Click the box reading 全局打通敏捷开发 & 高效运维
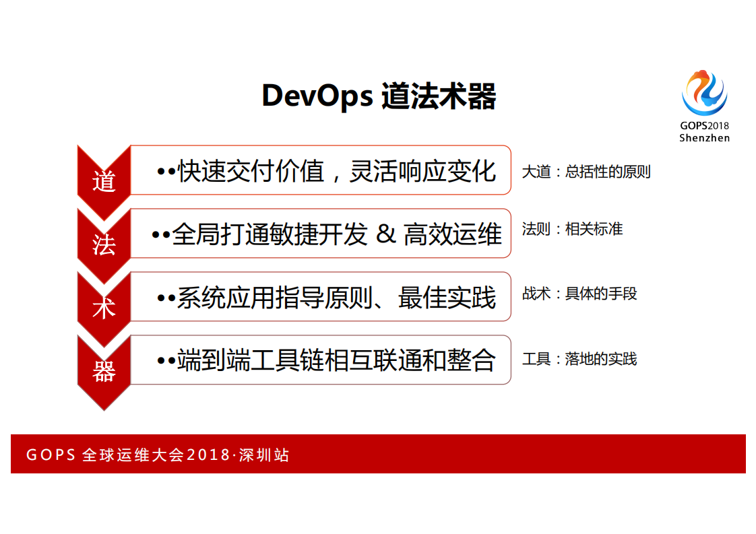 [x=323, y=234]
